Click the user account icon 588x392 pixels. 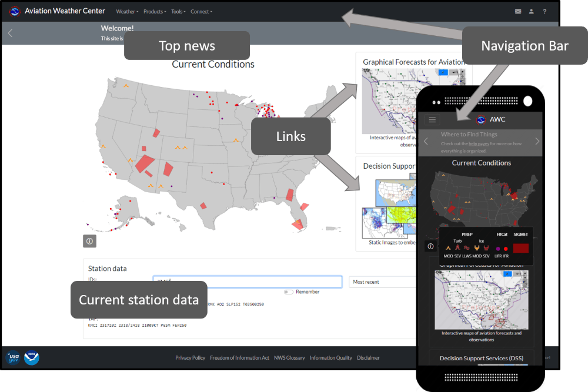point(532,11)
